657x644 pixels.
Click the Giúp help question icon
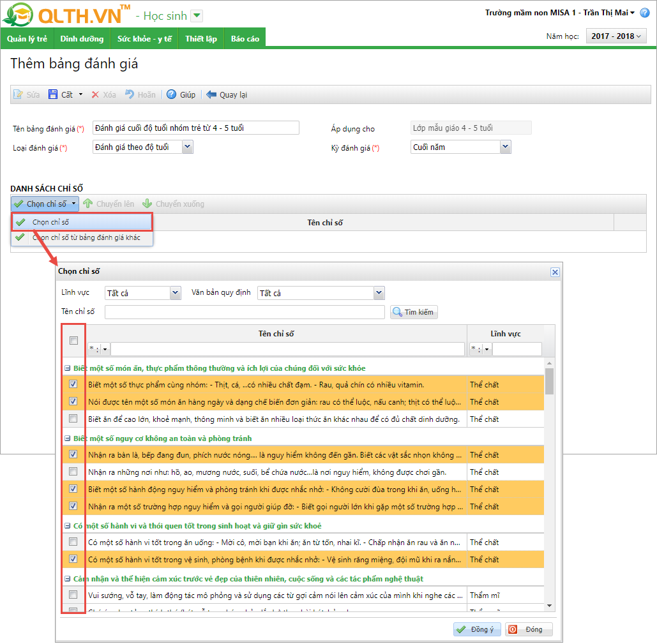click(x=171, y=94)
